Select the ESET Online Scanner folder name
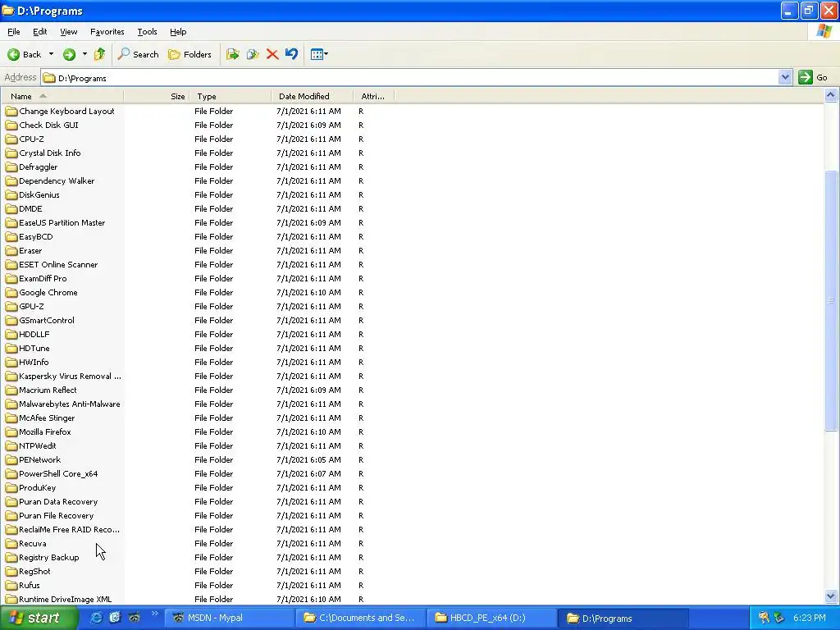Viewport: 840px width, 630px height. point(58,265)
